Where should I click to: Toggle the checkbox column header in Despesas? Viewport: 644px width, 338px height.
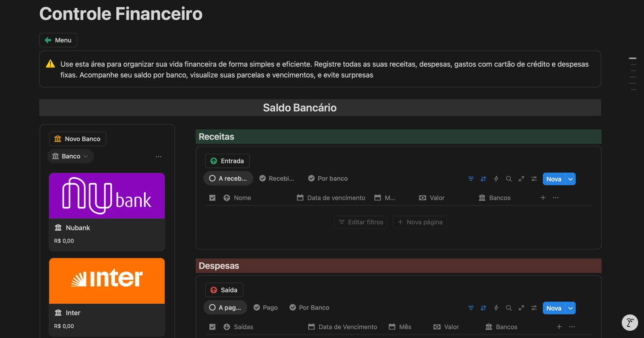[213, 327]
